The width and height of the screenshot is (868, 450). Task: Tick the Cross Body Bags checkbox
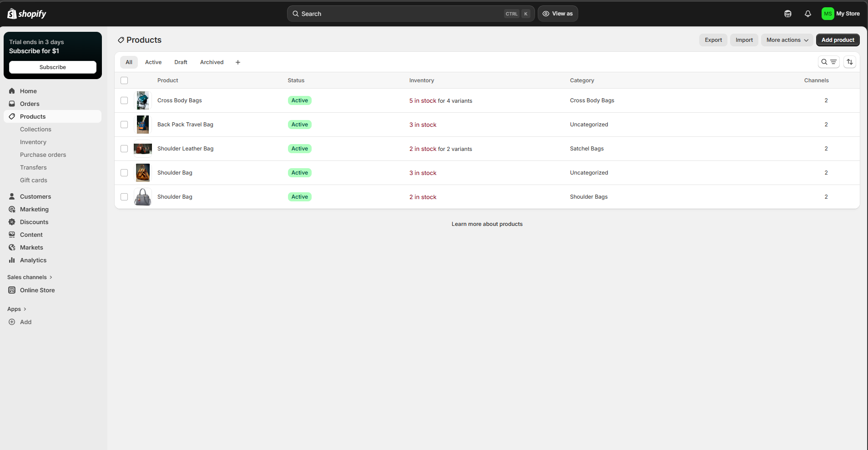(124, 100)
